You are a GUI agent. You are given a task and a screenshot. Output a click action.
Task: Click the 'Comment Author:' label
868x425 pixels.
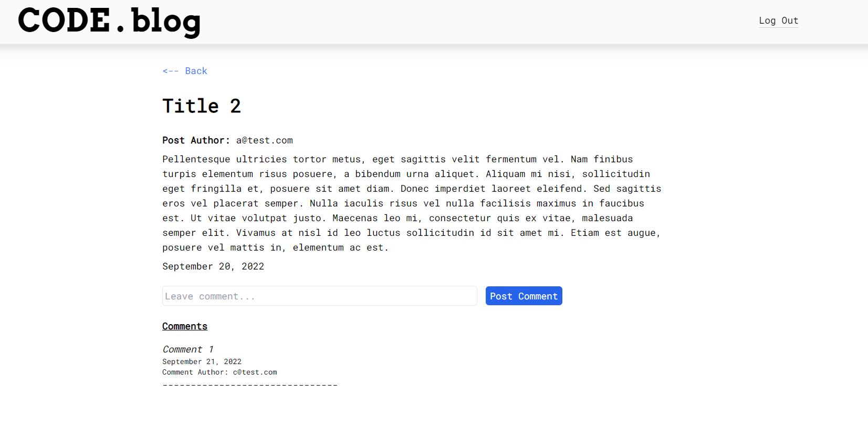[x=195, y=372]
